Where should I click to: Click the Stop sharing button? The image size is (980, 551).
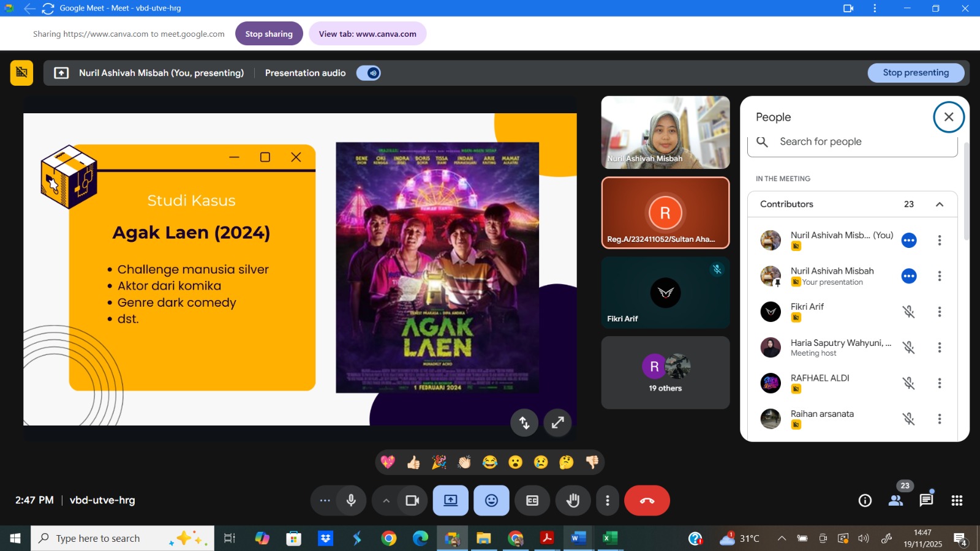(269, 34)
